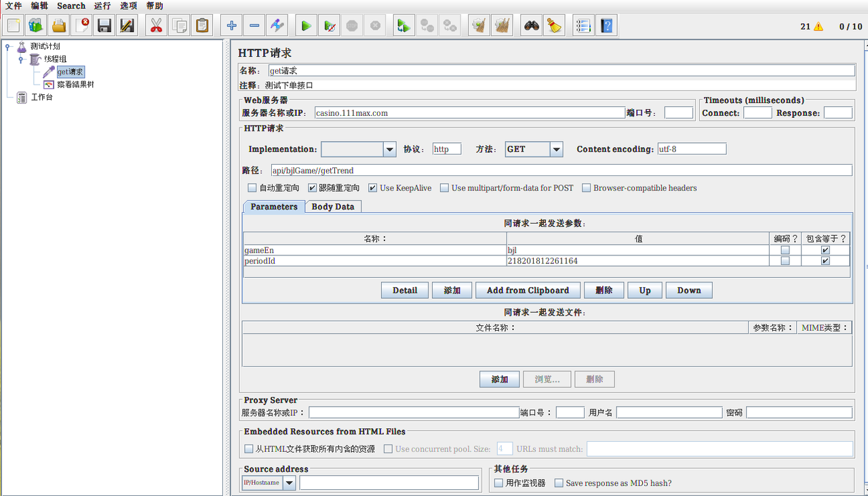
Task: Collapse the 线程组 tree node handle
Action: pyautogui.click(x=21, y=59)
